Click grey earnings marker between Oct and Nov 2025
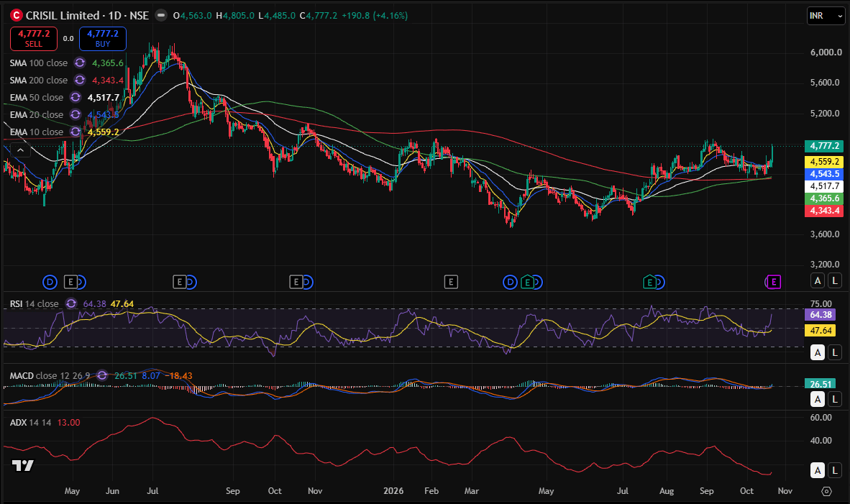 pos(296,282)
